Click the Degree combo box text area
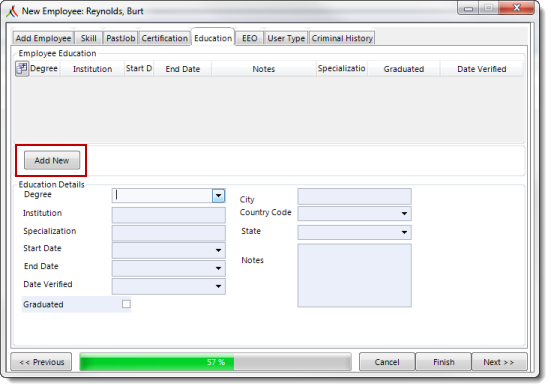Screen dimensions: 551x389 pos(162,196)
